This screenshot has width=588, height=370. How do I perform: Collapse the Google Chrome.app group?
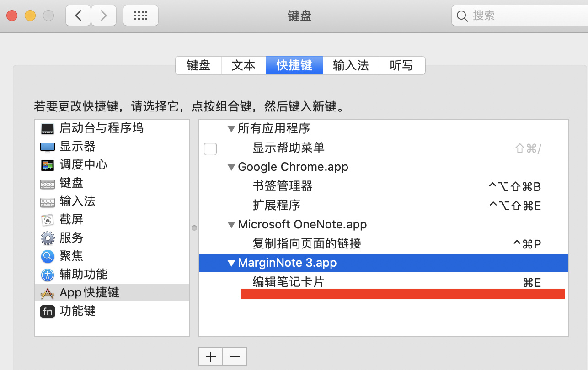click(231, 167)
